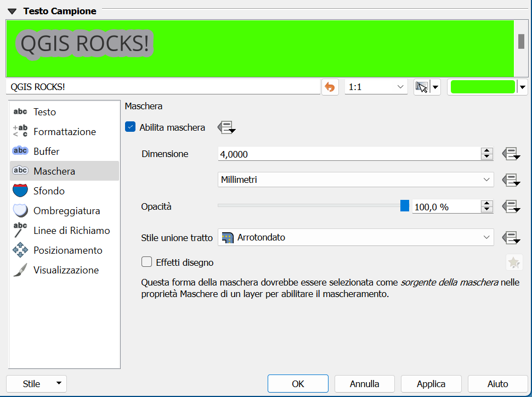Screen dimensions: 532x397
Task: Increase Dimensione with the up arrow
Action: coord(487,150)
